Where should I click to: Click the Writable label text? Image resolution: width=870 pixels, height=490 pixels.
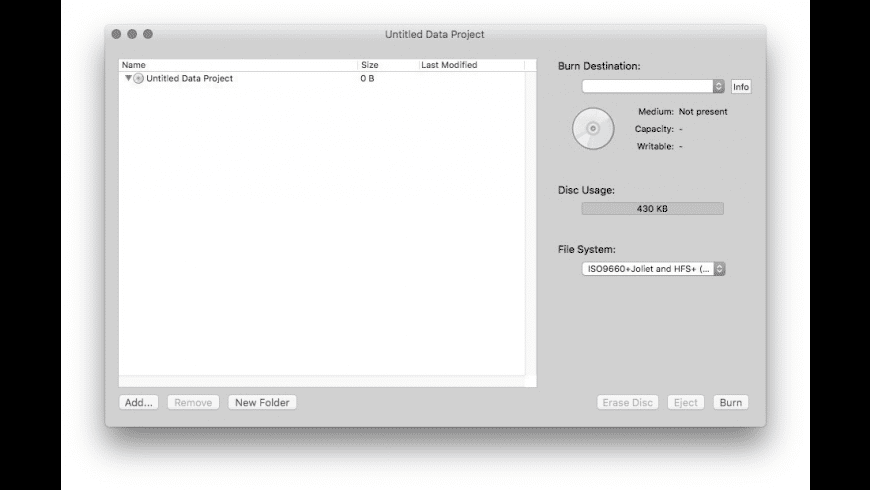tap(655, 147)
